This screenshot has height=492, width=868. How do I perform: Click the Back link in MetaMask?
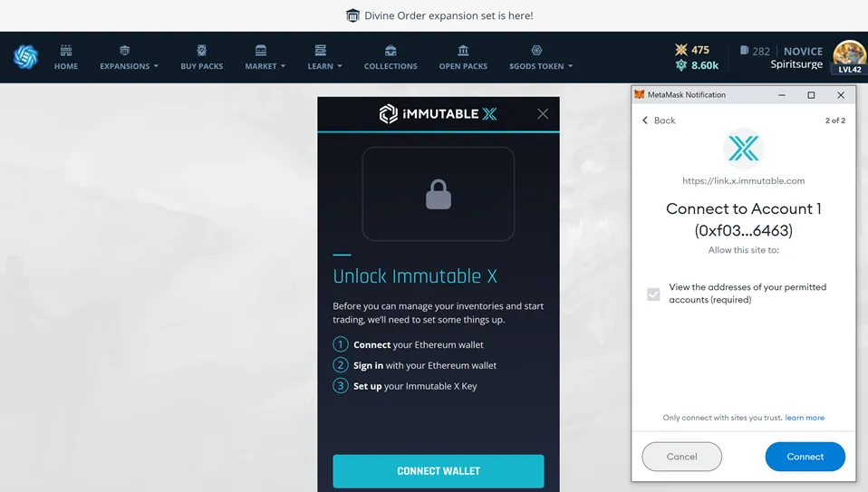(x=664, y=121)
